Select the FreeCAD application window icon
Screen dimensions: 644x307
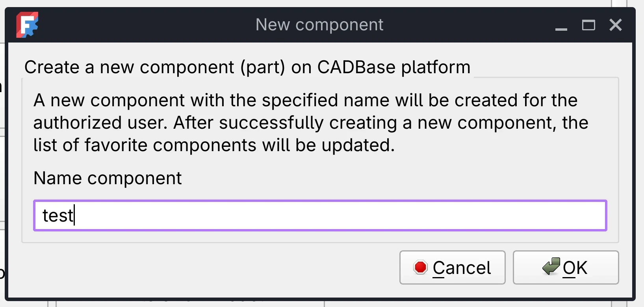tap(27, 24)
